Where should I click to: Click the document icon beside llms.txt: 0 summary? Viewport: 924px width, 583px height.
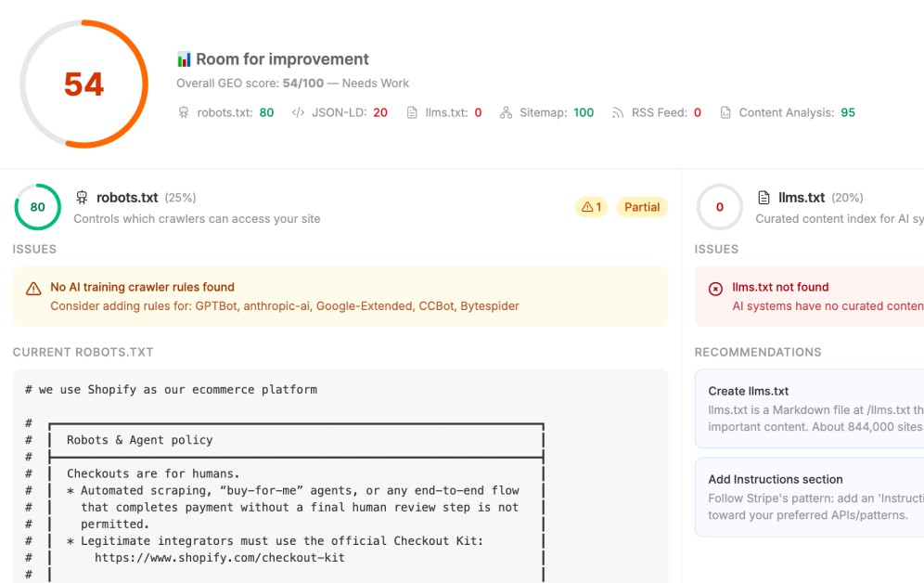click(x=412, y=112)
